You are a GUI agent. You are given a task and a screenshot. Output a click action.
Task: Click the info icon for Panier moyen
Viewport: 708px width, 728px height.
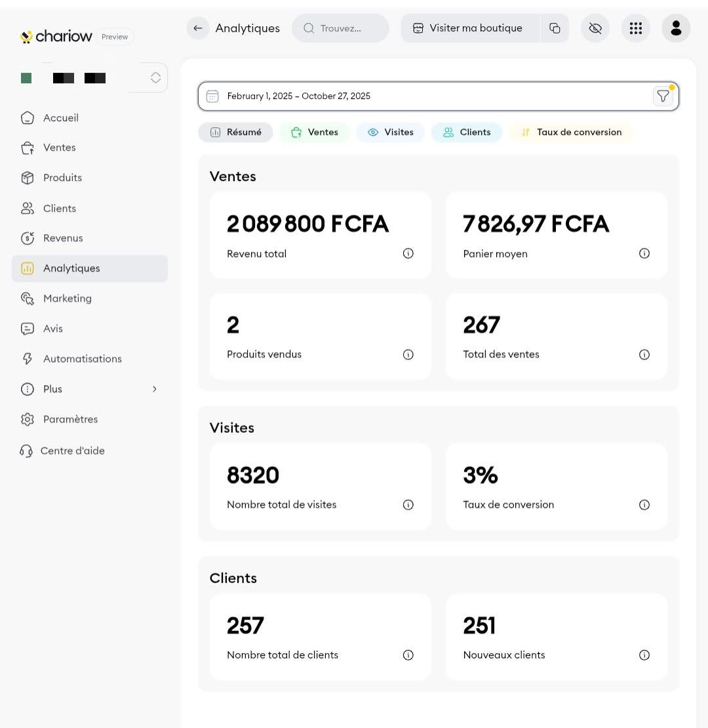pos(644,253)
